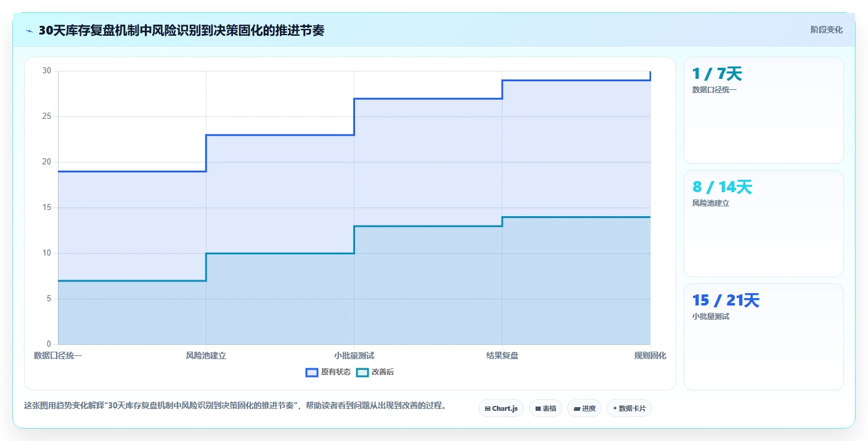This screenshot has width=868, height=441.
Task: Click the chart description text below the chart
Action: 235,406
